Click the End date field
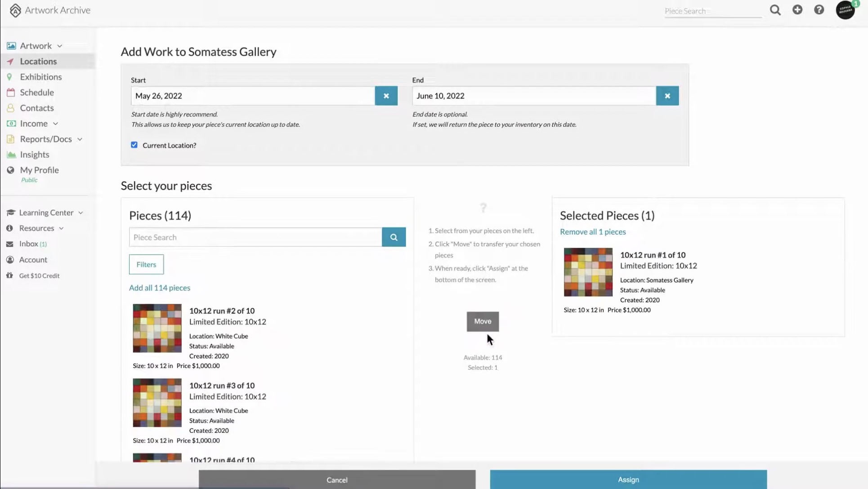Viewport: 868px width, 489px height. (x=534, y=96)
